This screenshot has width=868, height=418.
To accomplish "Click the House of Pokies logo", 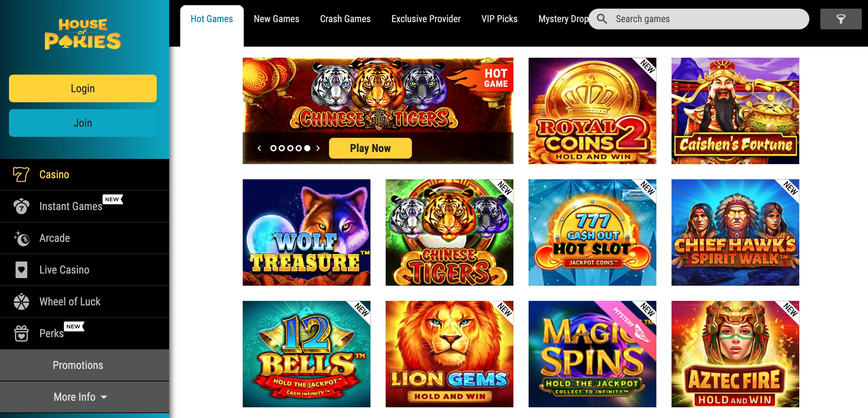I will 83,34.
